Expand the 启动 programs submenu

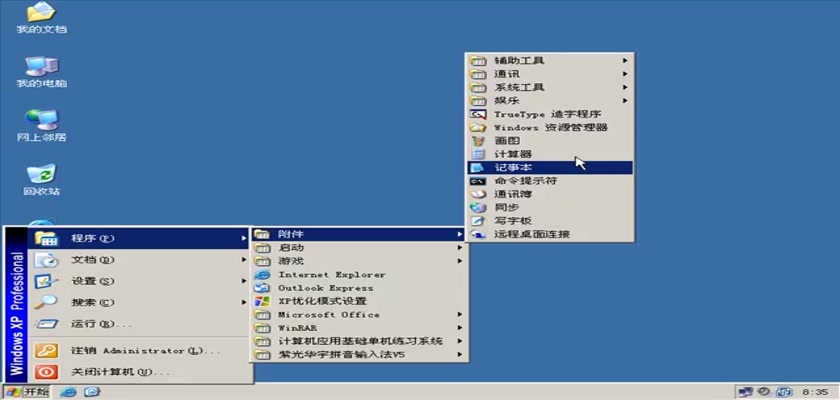pos(359,247)
